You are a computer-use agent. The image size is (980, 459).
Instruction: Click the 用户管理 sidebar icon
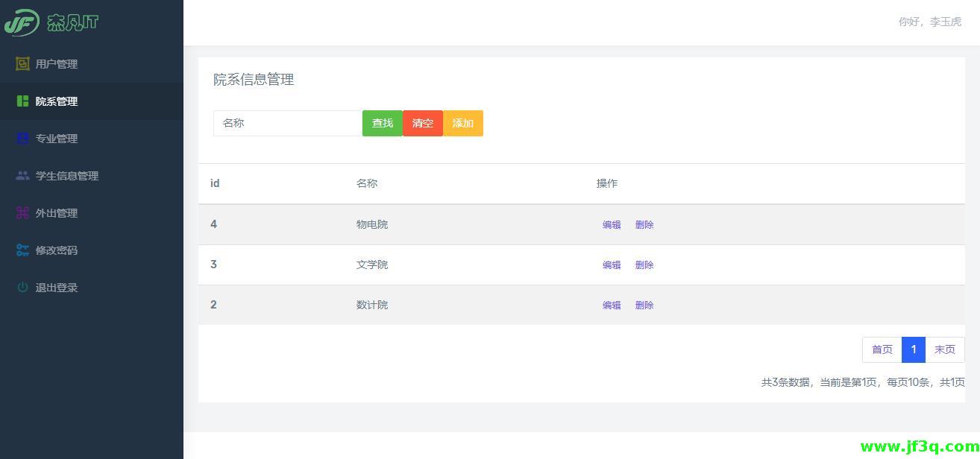click(x=22, y=64)
